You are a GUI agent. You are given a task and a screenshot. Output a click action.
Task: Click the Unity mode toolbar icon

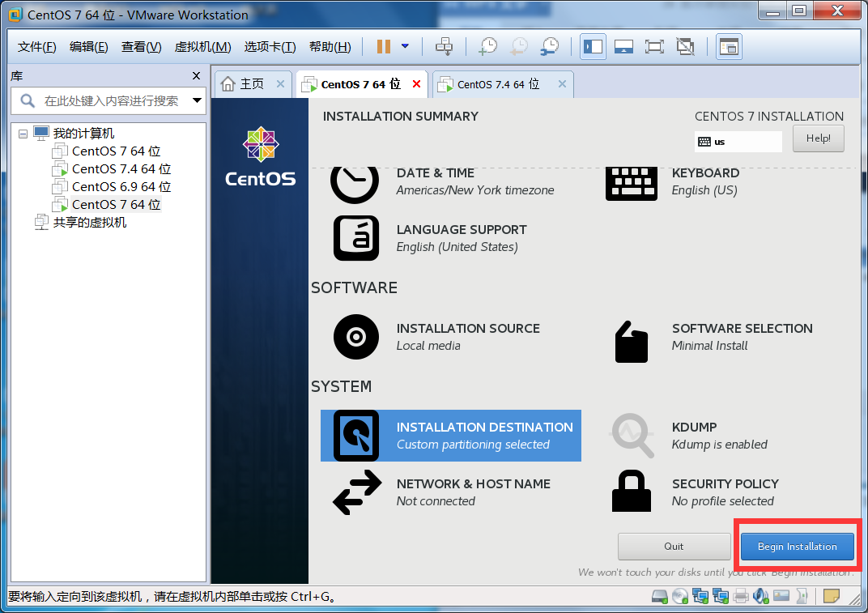(x=685, y=46)
